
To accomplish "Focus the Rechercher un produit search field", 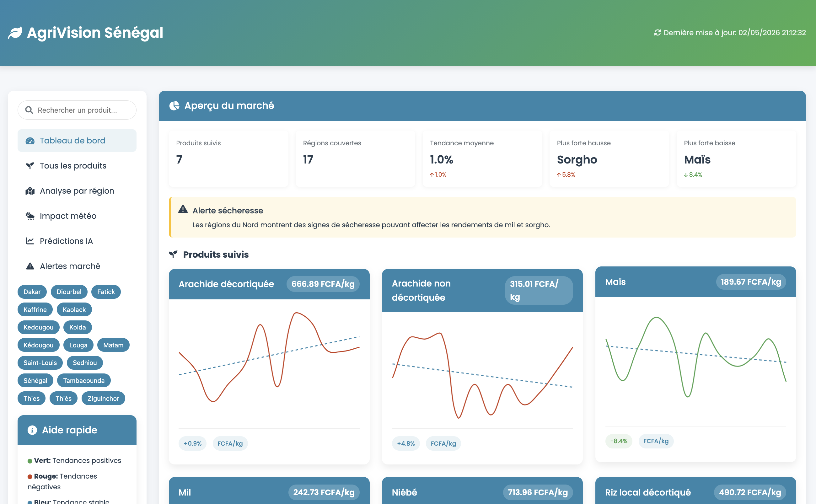I will [x=77, y=110].
